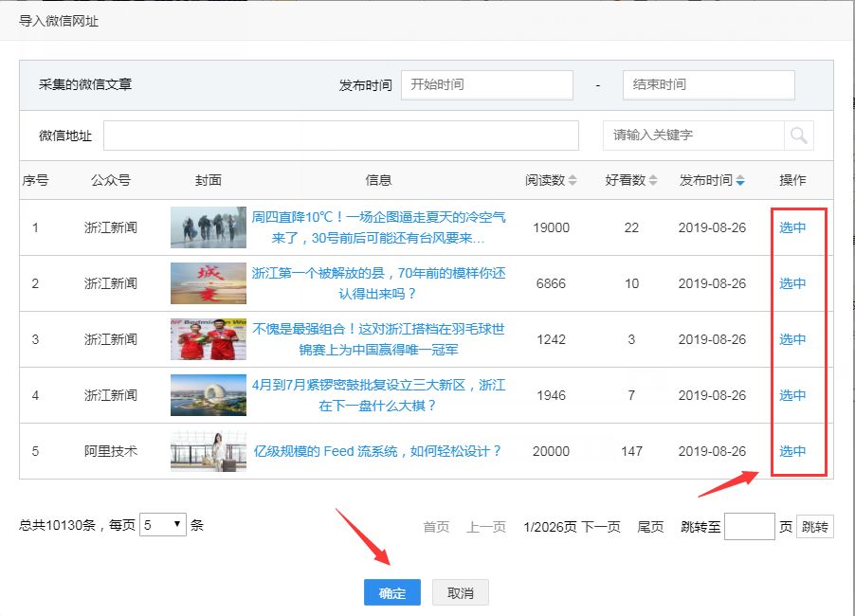This screenshot has height=616, width=855.
Task: Open the Feed 流系统 article title
Action: click(377, 451)
